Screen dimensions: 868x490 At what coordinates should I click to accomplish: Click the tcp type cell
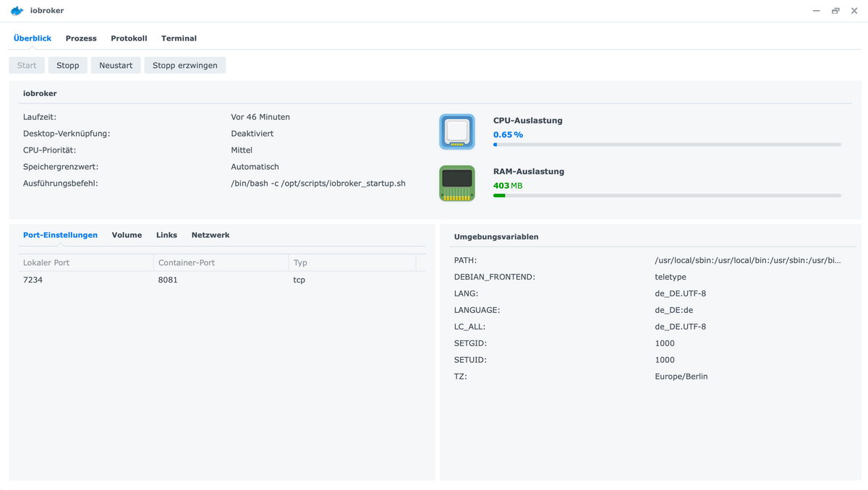(299, 280)
